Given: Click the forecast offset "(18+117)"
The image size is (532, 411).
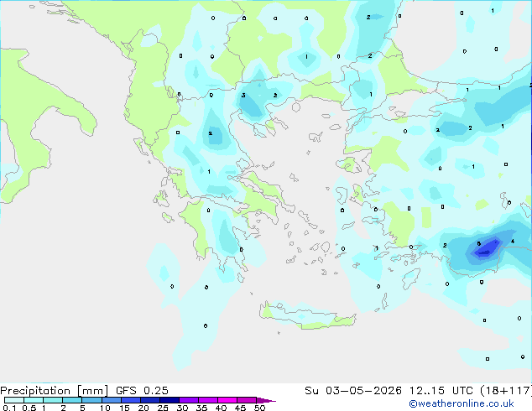Looking at the screenshot, I should click(506, 391).
